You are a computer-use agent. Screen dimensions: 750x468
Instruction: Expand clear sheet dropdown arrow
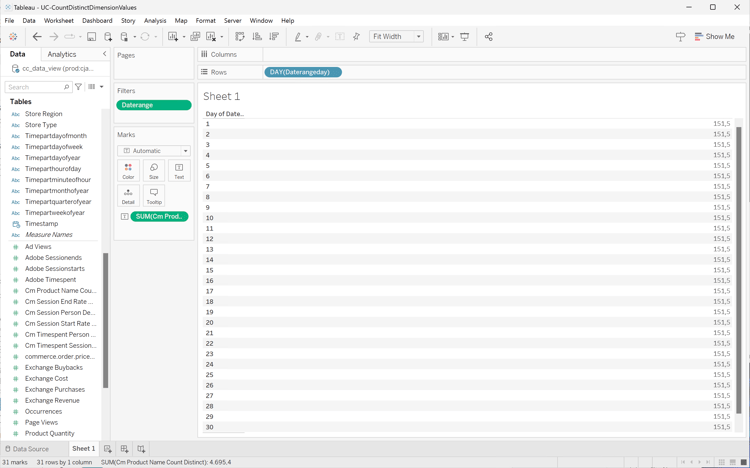(x=221, y=37)
